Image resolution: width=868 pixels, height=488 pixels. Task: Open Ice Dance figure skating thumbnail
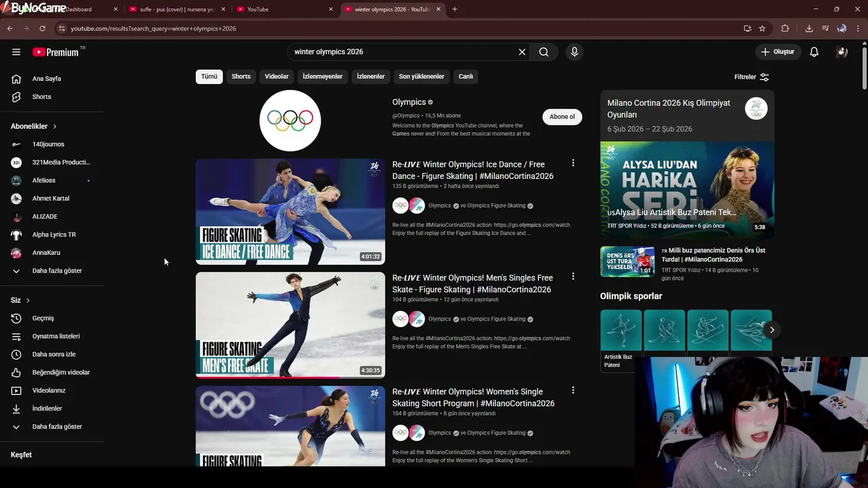tap(290, 211)
